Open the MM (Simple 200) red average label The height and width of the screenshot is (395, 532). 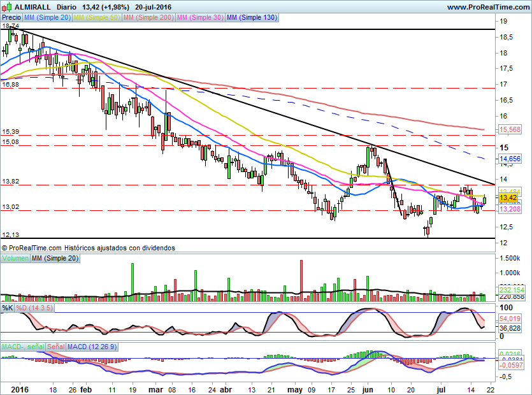coord(148,17)
